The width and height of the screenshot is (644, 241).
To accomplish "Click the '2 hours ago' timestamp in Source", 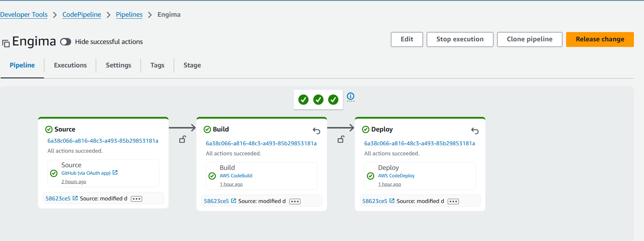I will (74, 182).
